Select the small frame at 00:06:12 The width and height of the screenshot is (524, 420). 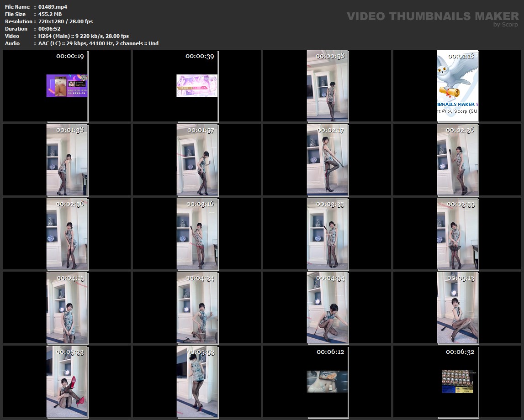pos(327,382)
